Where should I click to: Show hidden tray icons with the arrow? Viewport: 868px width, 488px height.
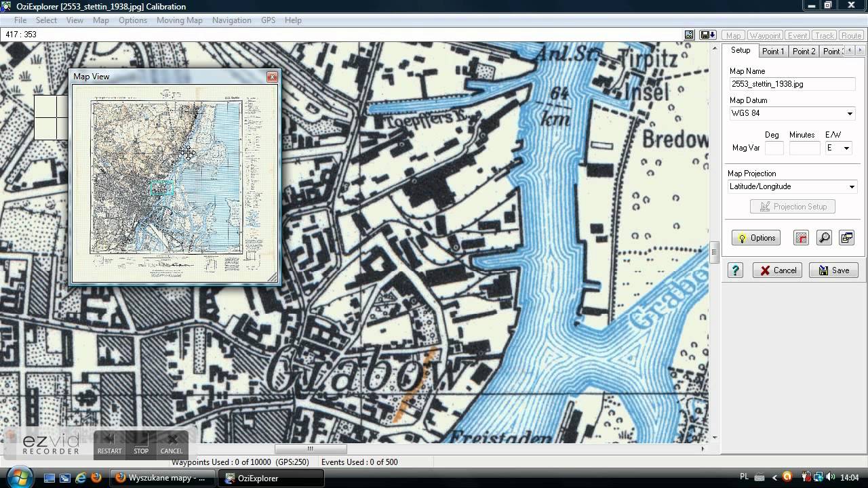point(775,478)
